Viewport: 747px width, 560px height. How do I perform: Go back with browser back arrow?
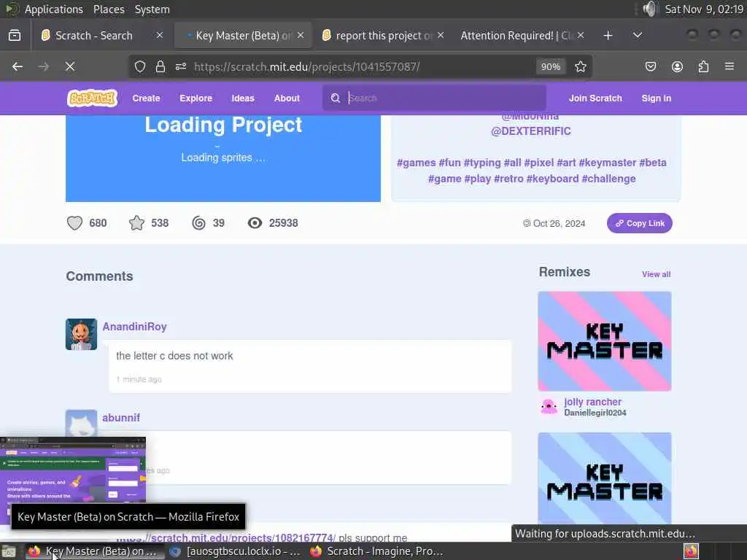coord(18,66)
